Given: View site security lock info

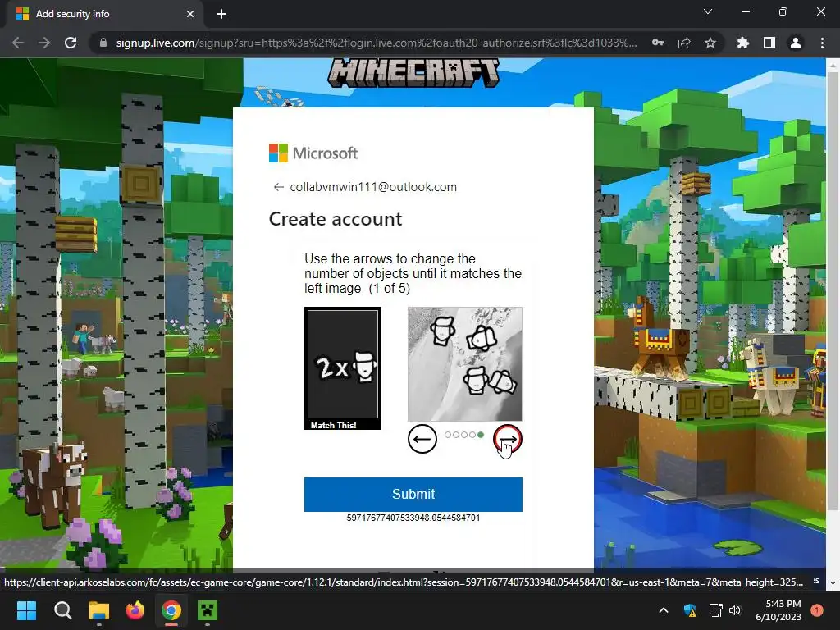Looking at the screenshot, I should (x=103, y=43).
